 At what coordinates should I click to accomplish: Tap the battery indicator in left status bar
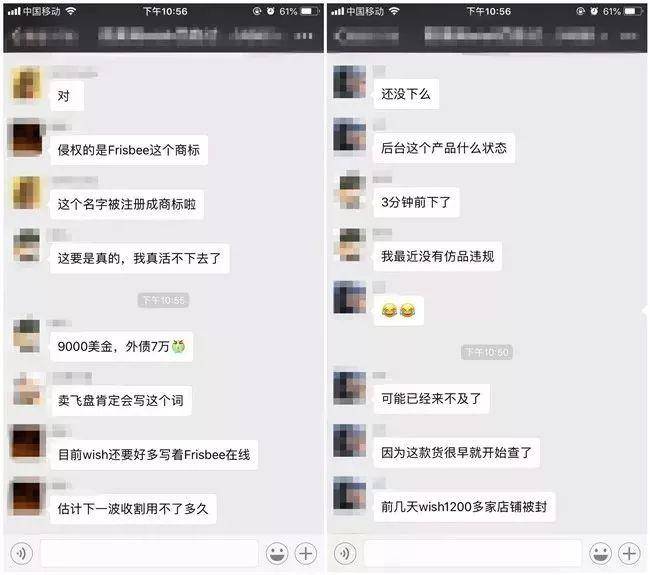(x=309, y=11)
